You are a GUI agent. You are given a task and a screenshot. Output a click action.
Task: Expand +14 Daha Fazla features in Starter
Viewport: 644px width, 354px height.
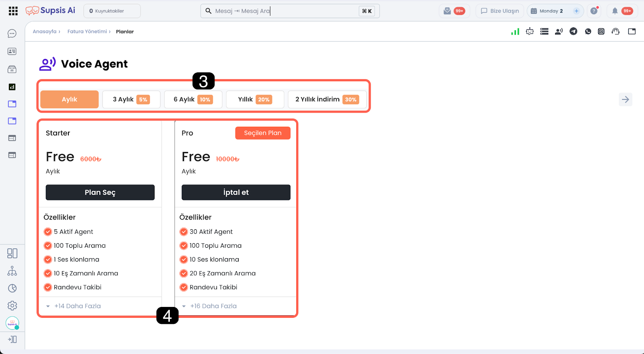point(77,306)
